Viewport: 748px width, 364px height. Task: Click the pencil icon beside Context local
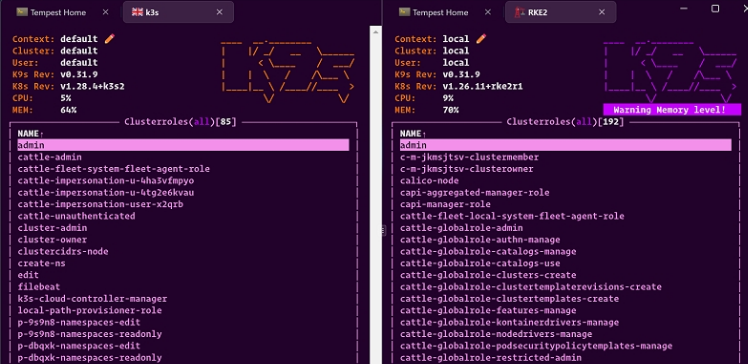481,39
